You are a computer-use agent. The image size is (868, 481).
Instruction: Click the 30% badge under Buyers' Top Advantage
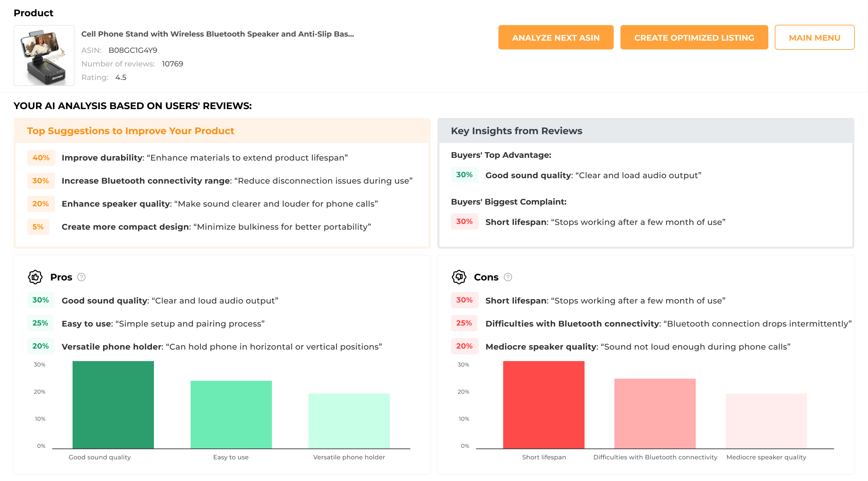tap(465, 175)
